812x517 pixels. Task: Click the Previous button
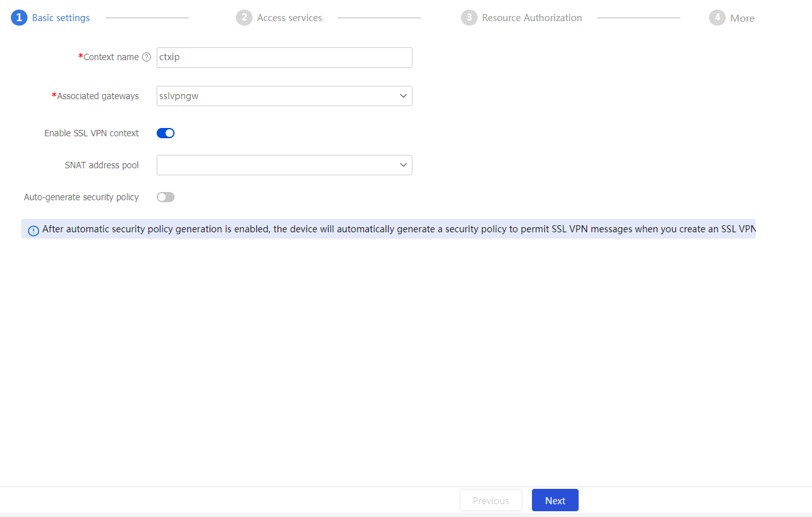[x=491, y=500]
